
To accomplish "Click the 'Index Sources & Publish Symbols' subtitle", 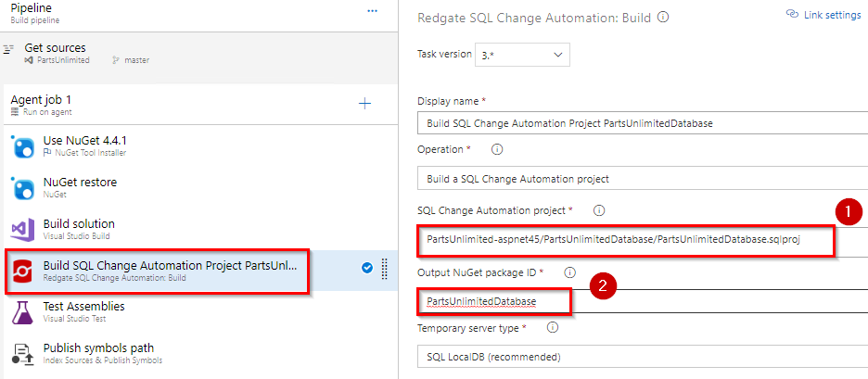I will 103,360.
